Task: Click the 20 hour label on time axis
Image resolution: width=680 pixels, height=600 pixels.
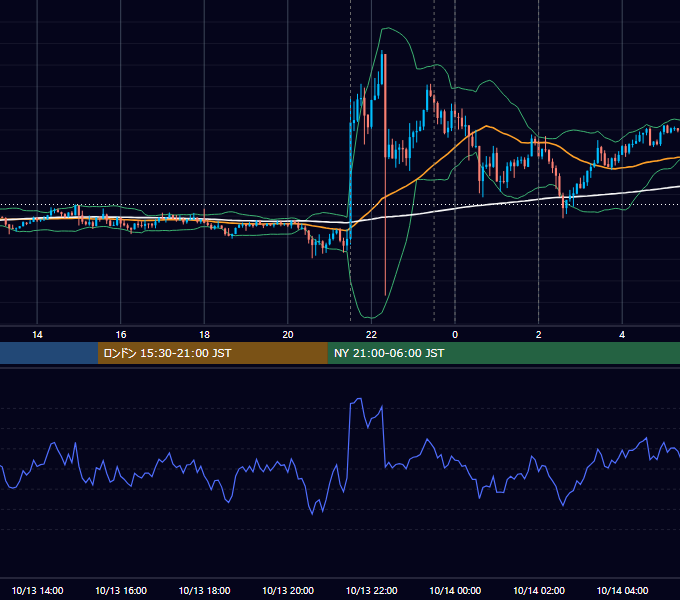Action: tap(288, 335)
